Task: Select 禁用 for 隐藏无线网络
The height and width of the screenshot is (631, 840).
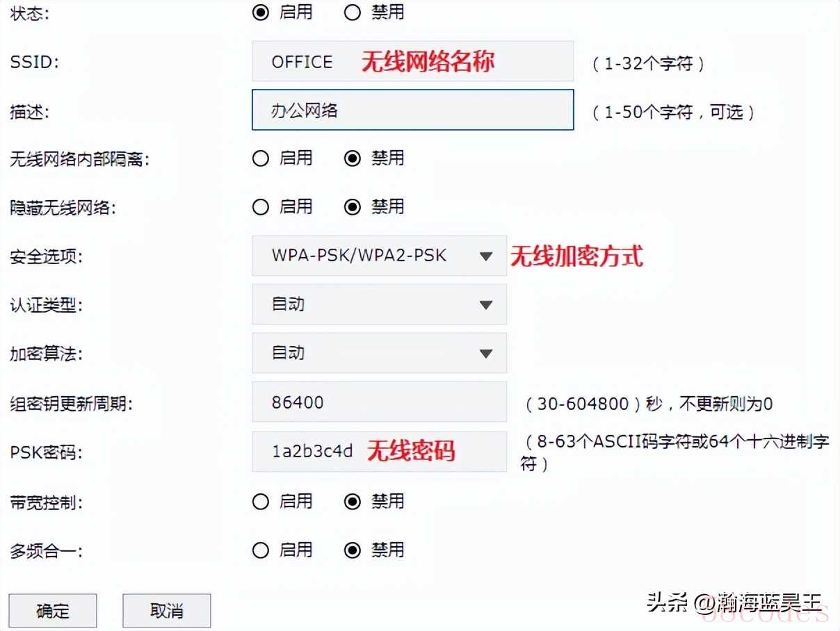Action: [x=353, y=207]
